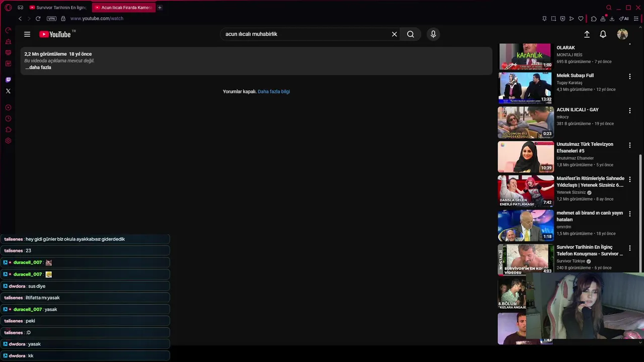
Task: Go back to previous page
Action: pyautogui.click(x=20, y=19)
